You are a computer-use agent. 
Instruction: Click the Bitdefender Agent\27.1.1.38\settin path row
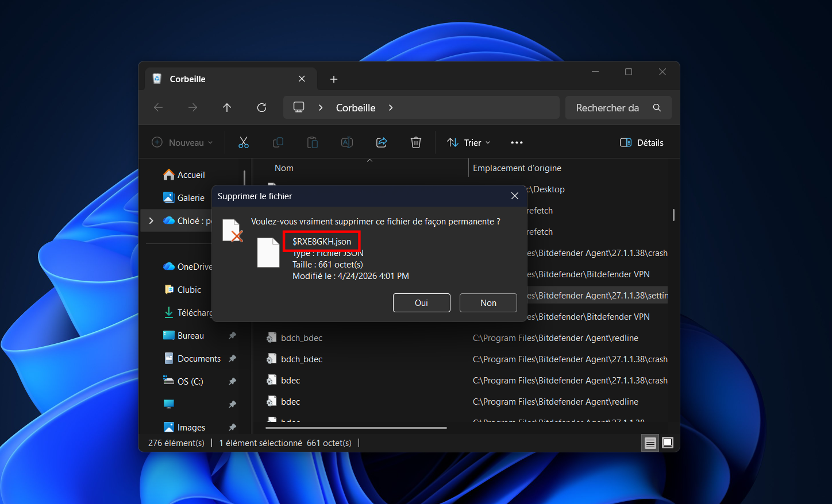pos(596,295)
